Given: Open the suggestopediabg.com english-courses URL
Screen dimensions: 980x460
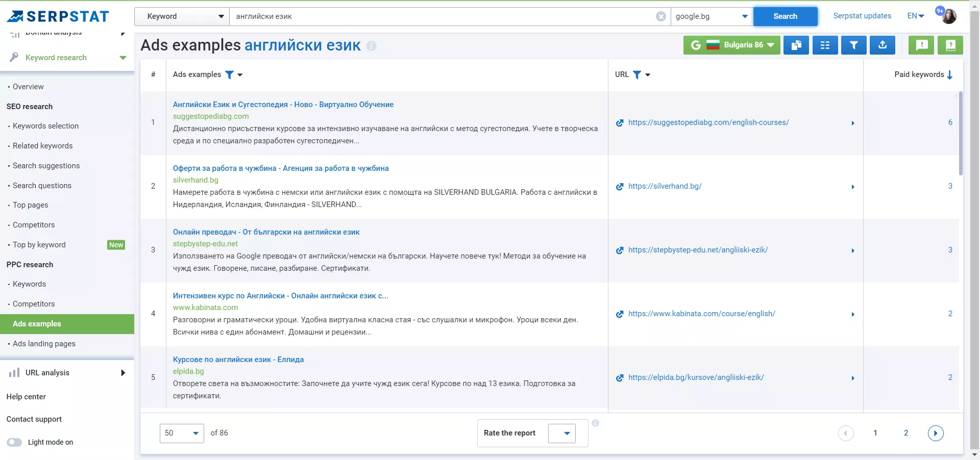Looking at the screenshot, I should pyautogui.click(x=708, y=122).
